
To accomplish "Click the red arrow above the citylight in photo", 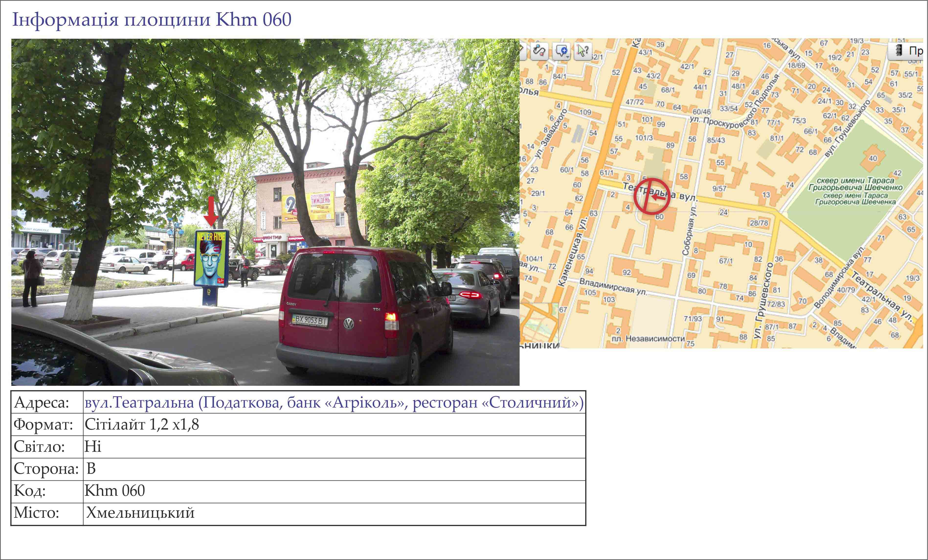I will coord(211,211).
